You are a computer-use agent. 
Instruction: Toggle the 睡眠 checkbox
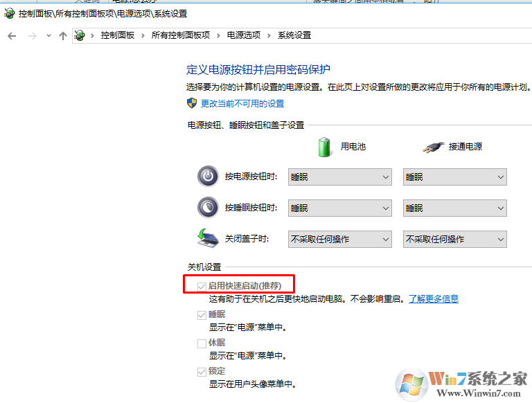tap(202, 315)
